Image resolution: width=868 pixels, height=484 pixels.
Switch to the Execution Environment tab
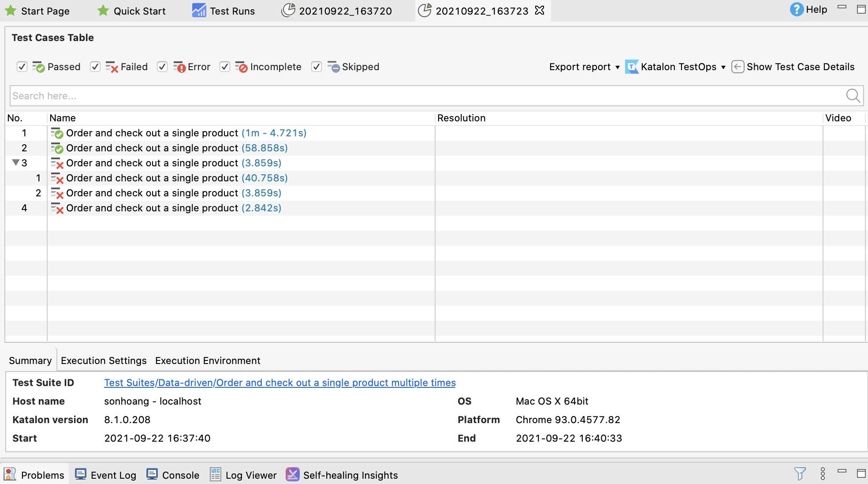pos(207,360)
